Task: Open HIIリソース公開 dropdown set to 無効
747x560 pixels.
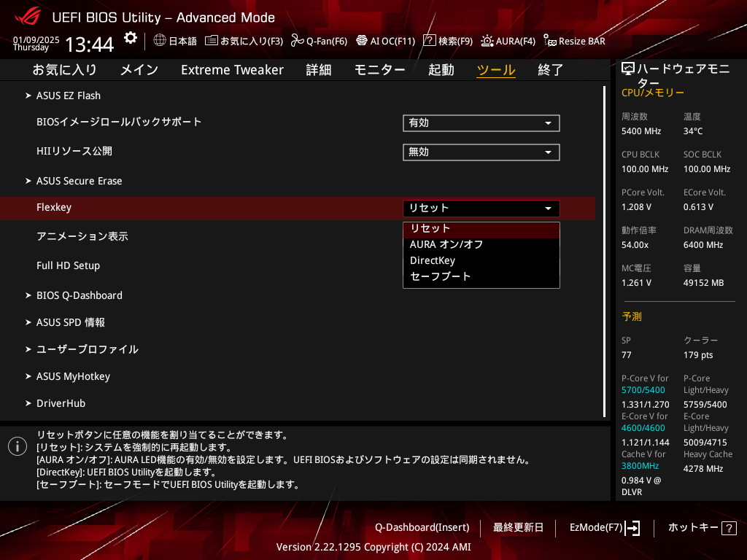Action: click(x=481, y=152)
